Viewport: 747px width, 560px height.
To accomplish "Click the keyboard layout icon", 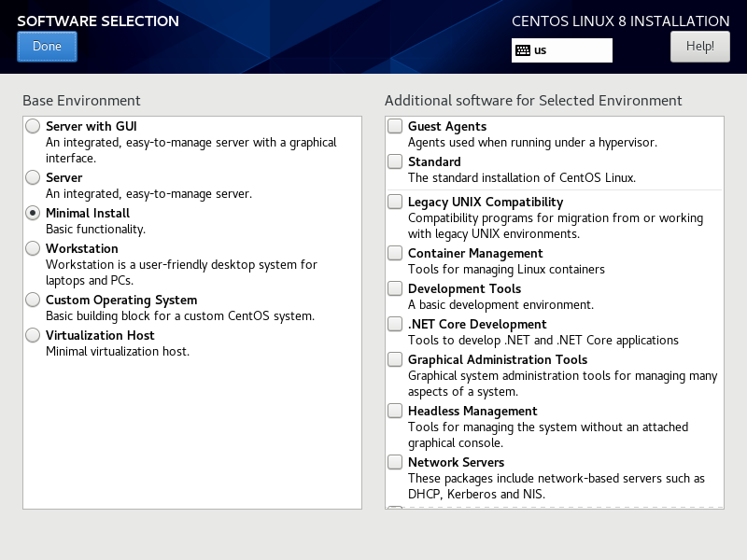I will 523,50.
